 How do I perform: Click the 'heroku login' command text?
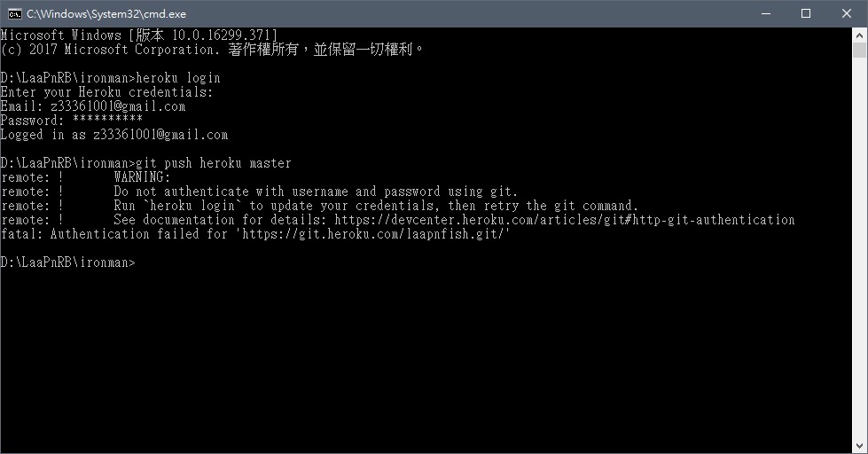(x=178, y=78)
